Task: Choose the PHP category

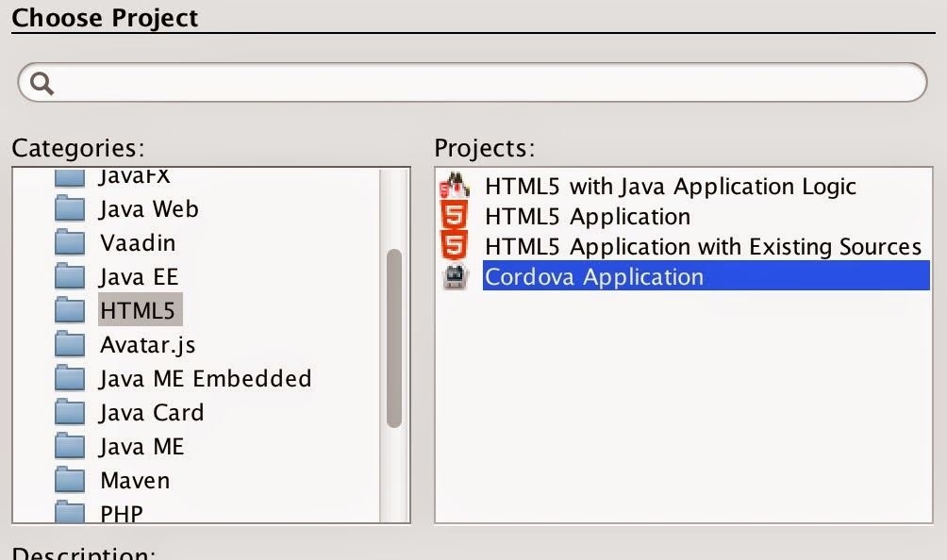Action: point(122,513)
